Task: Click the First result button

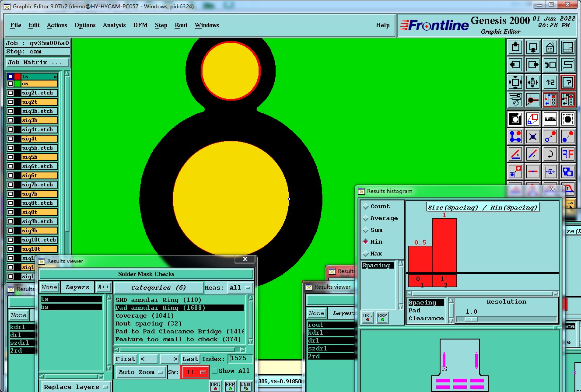Action: point(126,359)
